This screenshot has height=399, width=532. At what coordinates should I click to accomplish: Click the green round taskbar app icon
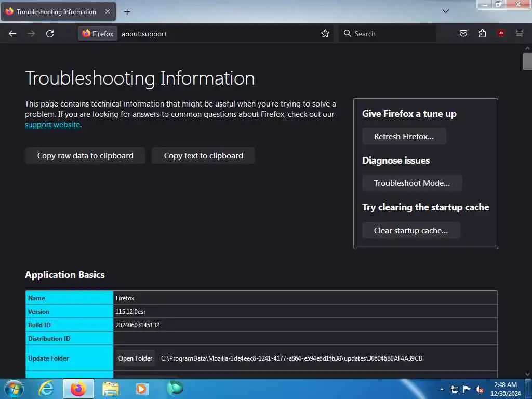pos(175,389)
